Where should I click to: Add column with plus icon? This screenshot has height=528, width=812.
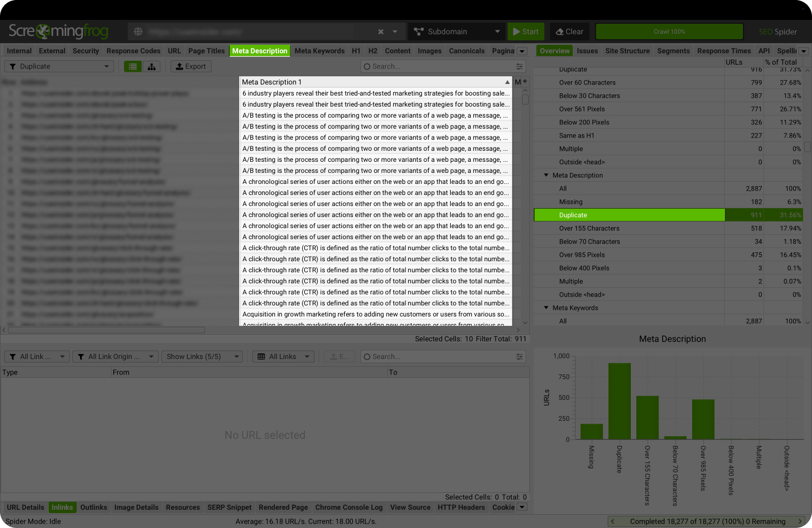click(525, 82)
